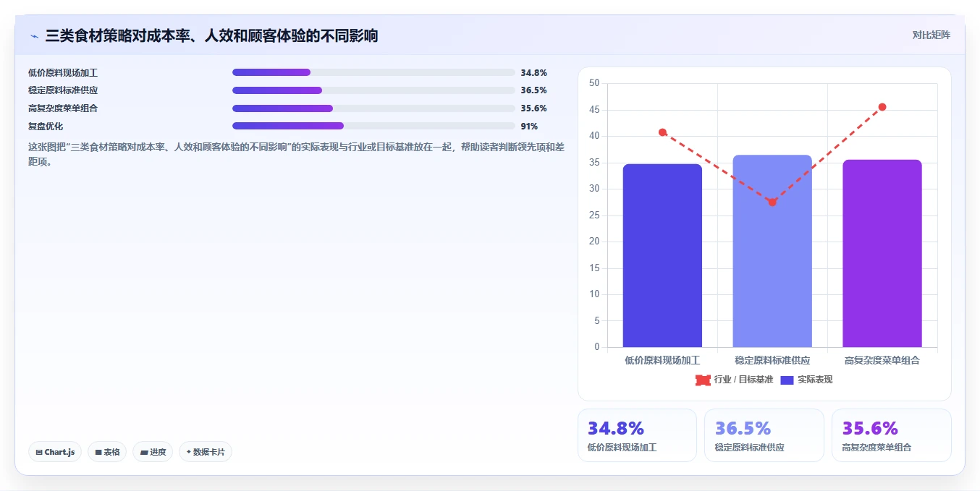Toggle 行业 / 目标基准 legend item
980x491 pixels.
click(x=734, y=380)
